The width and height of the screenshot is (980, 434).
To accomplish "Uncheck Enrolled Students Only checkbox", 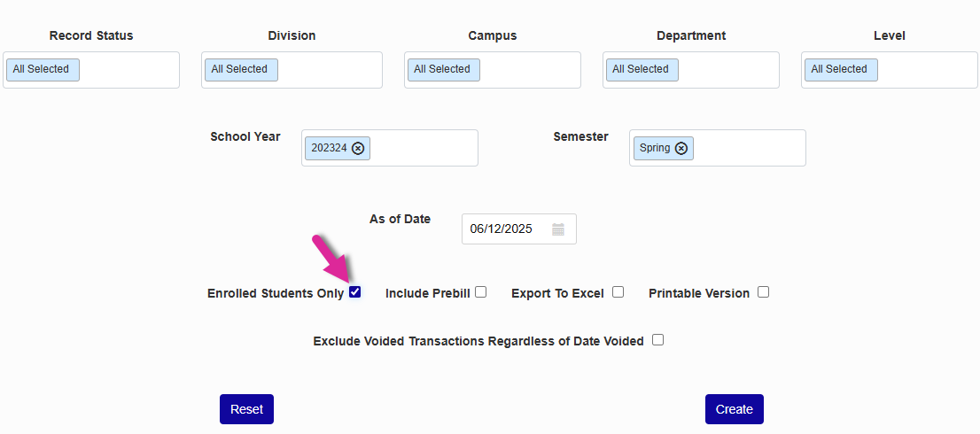I will (355, 292).
